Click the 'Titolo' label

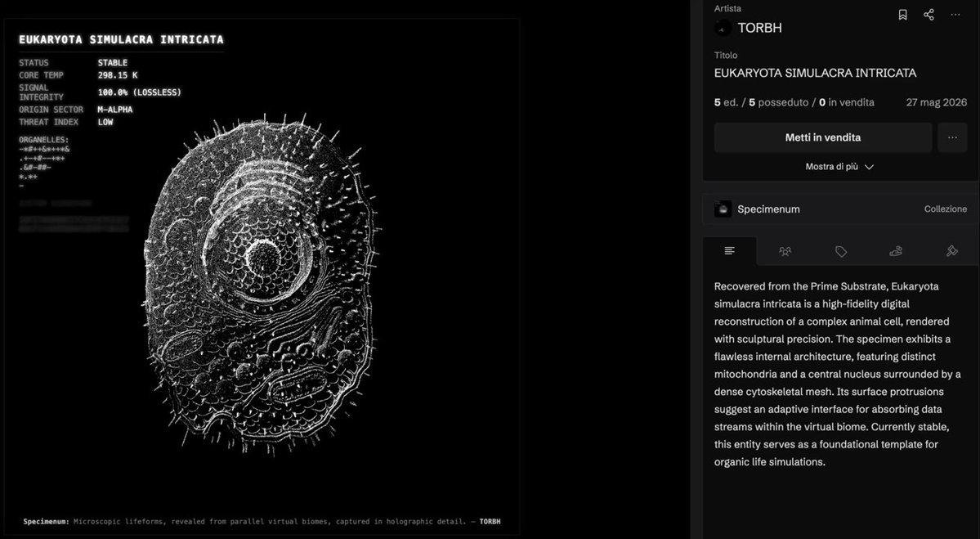tap(726, 55)
